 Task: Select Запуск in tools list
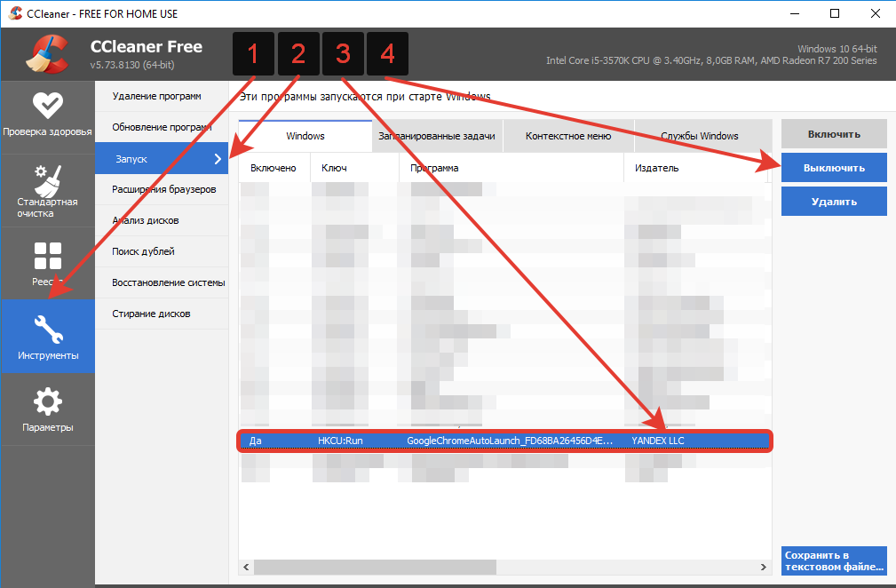tap(162, 158)
